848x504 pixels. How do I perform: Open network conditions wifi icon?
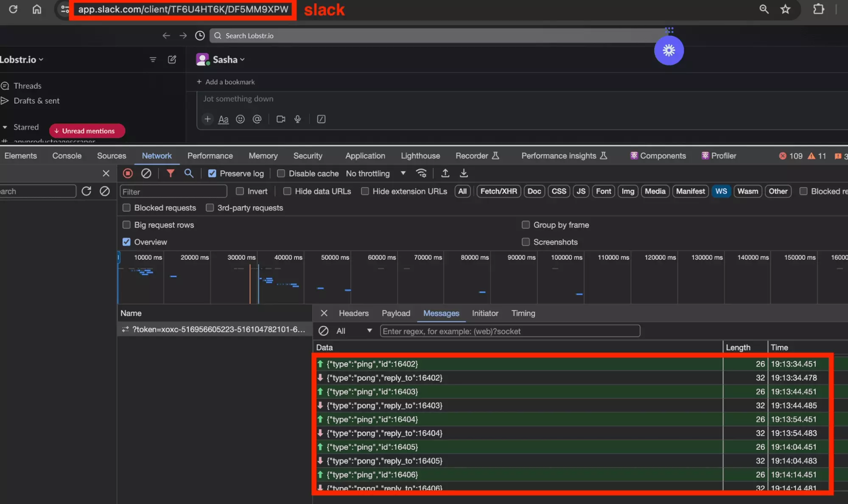(421, 173)
